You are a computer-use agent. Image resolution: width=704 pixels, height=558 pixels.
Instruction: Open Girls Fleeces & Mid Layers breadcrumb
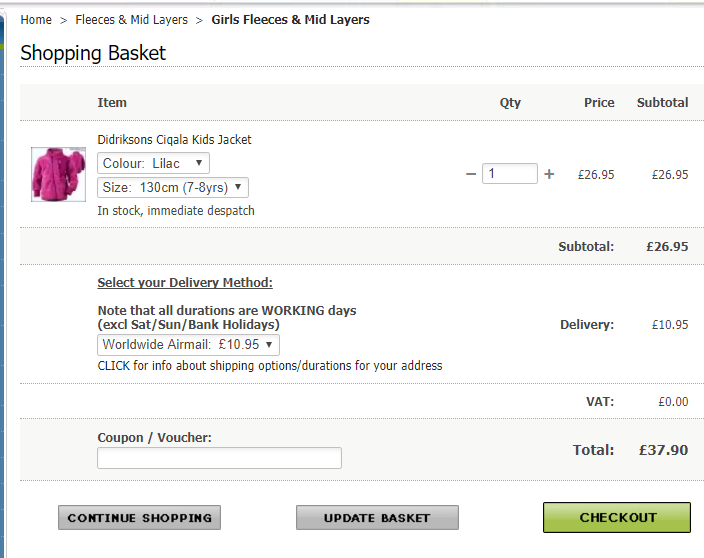point(290,20)
